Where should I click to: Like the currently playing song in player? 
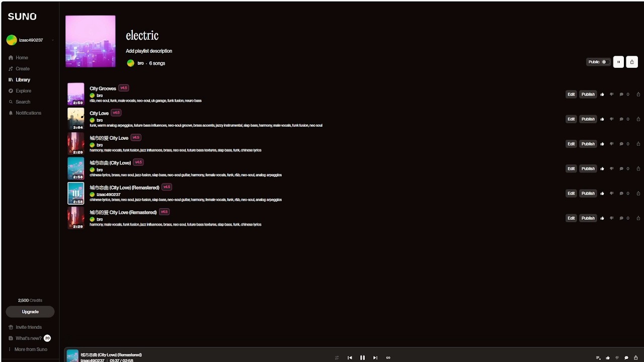click(x=608, y=358)
